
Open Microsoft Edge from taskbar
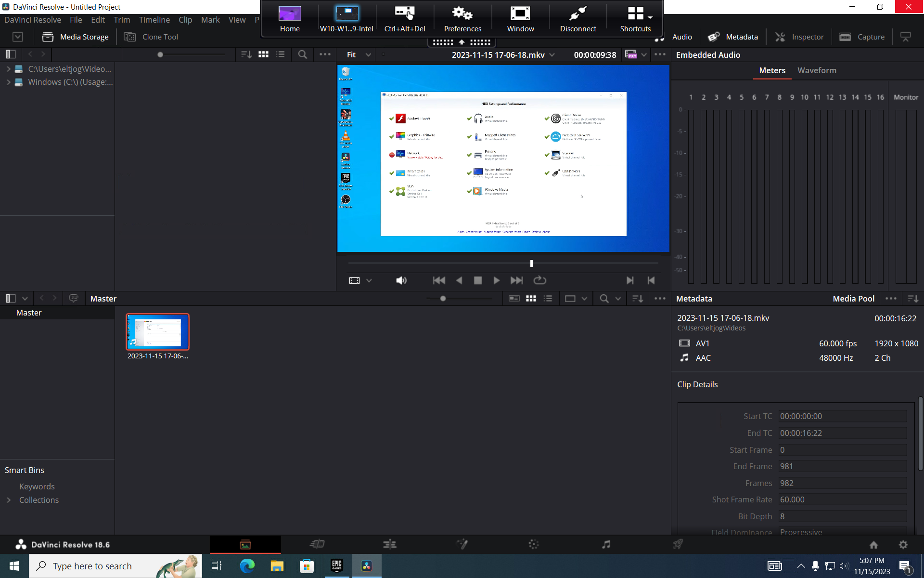(247, 566)
